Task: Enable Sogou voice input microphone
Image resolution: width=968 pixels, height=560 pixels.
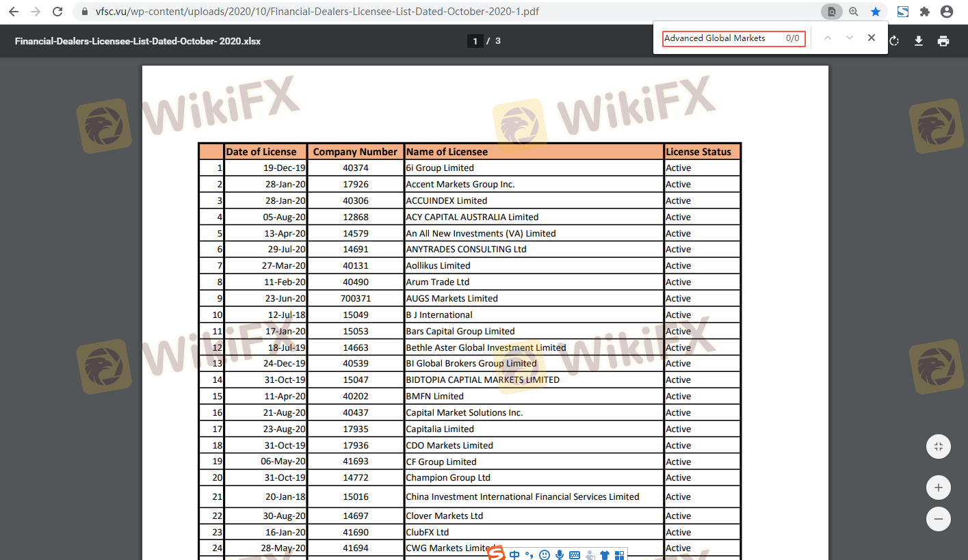Action: pos(560,555)
